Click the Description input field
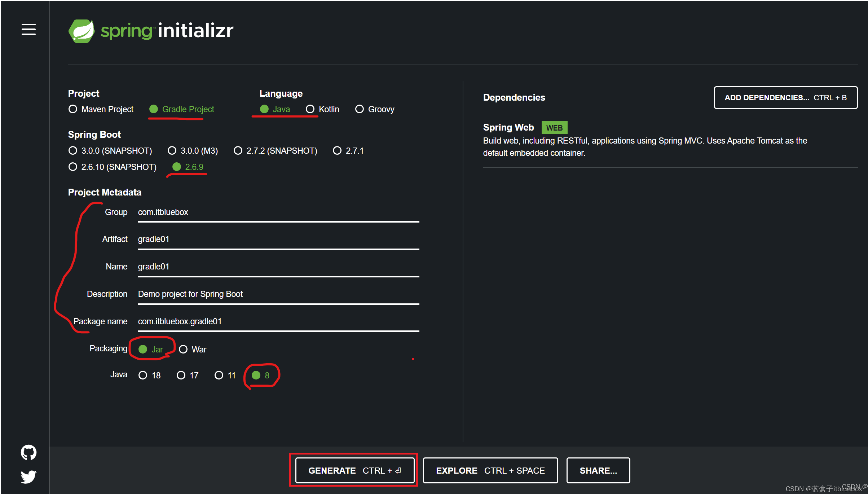The height and width of the screenshot is (496, 868). point(278,294)
